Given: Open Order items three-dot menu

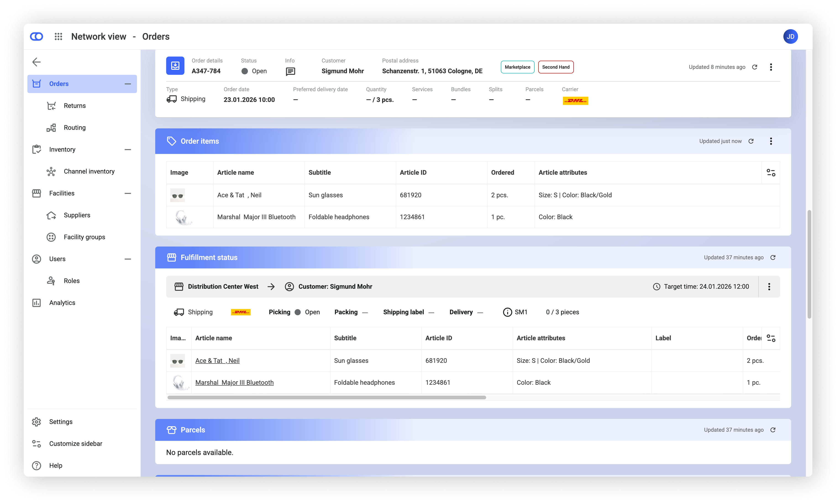Looking at the screenshot, I should click(771, 141).
